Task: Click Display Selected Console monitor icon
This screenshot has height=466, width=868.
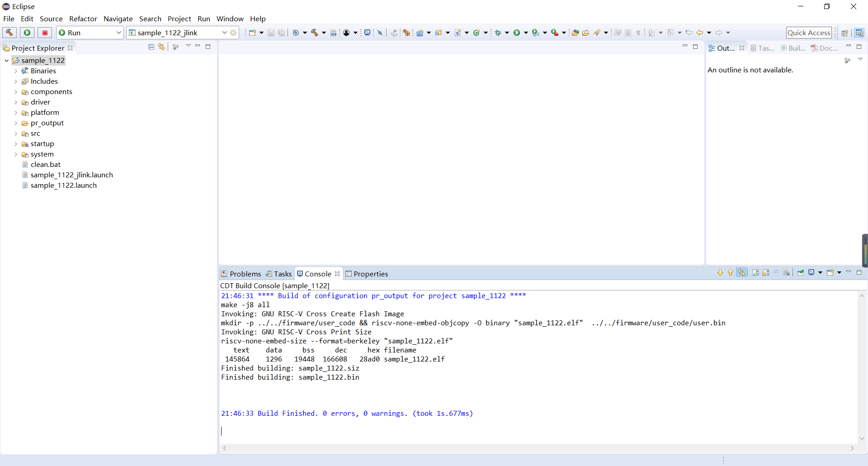Action: pos(811,272)
